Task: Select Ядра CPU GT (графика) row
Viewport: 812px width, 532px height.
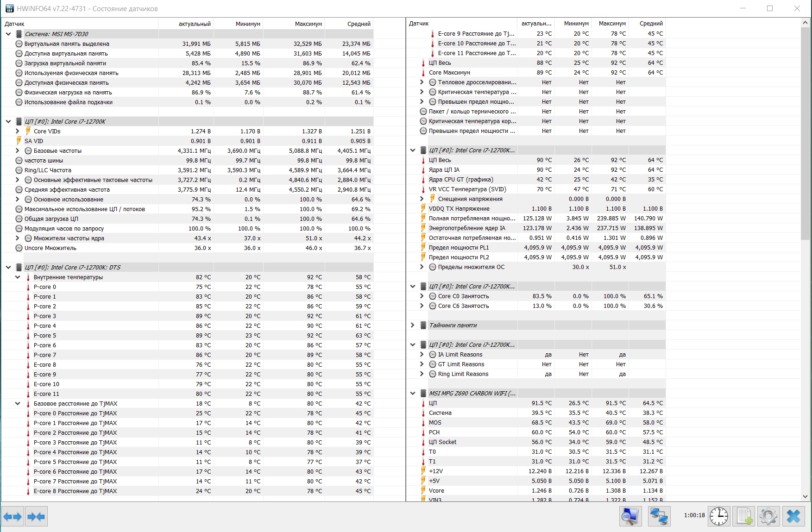Action: [x=536, y=179]
